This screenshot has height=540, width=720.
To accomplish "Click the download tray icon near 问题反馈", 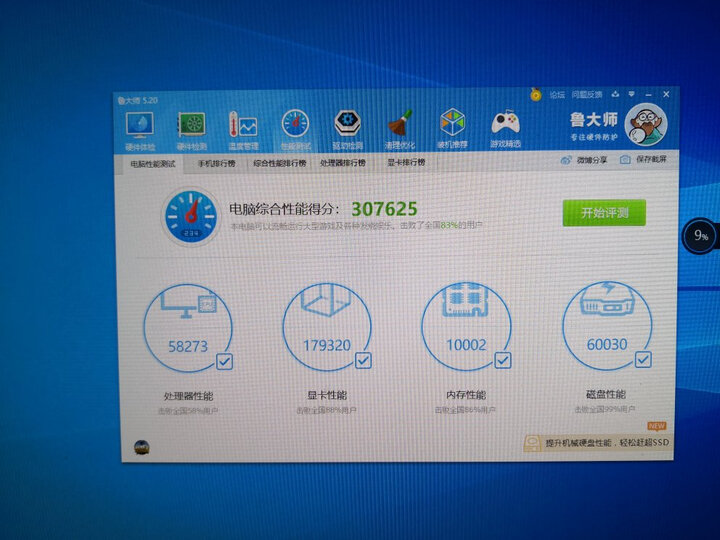I will pyautogui.click(x=615, y=94).
